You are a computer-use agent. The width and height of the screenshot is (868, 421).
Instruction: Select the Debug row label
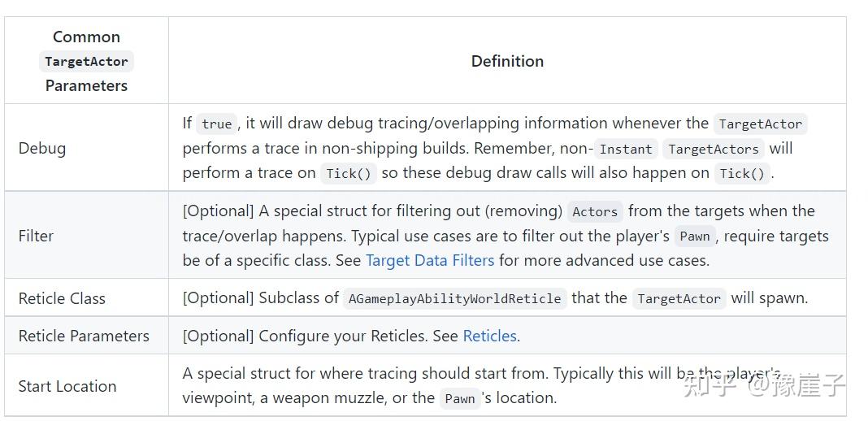click(42, 149)
